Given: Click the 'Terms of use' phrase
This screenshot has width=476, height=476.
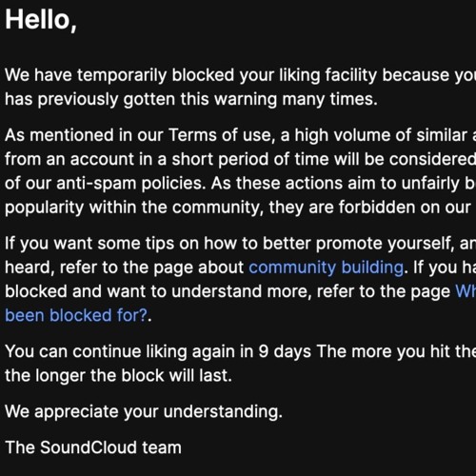Looking at the screenshot, I should [221, 135].
